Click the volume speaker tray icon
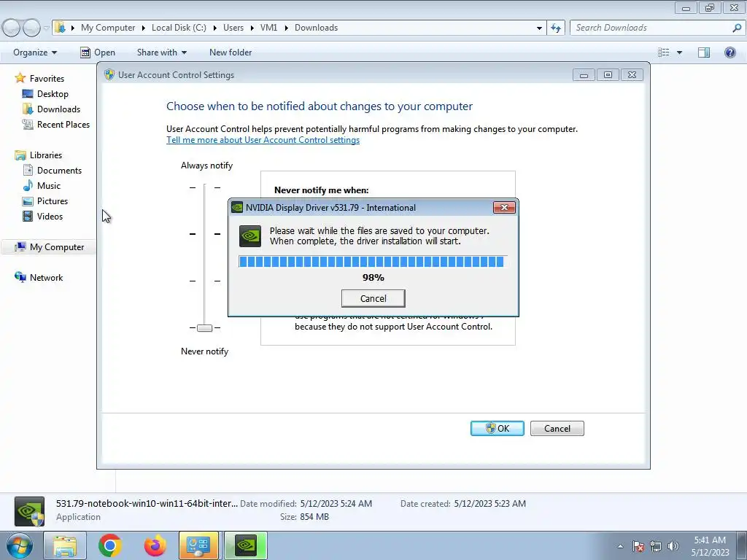Image resolution: width=747 pixels, height=560 pixels. (x=673, y=546)
